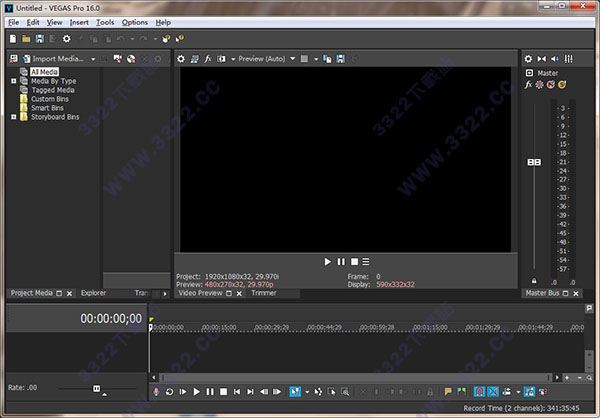
Task: Open the Import Media dropdown arrow
Action: [93, 59]
